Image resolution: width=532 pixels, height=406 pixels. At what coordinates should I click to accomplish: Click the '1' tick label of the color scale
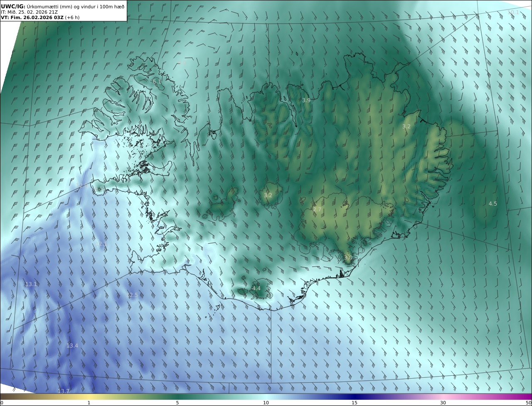[x=89, y=403]
